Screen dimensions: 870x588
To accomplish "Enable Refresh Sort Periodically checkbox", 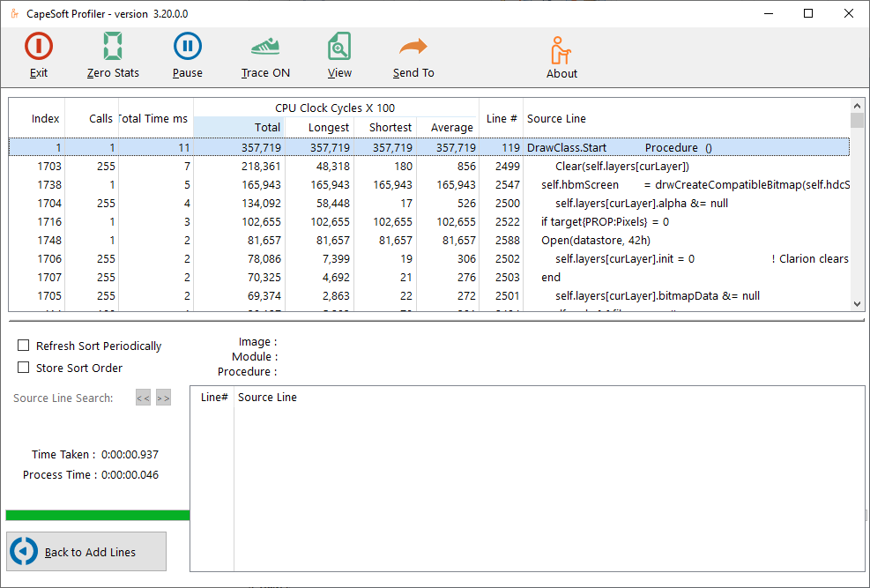I will 24,346.
